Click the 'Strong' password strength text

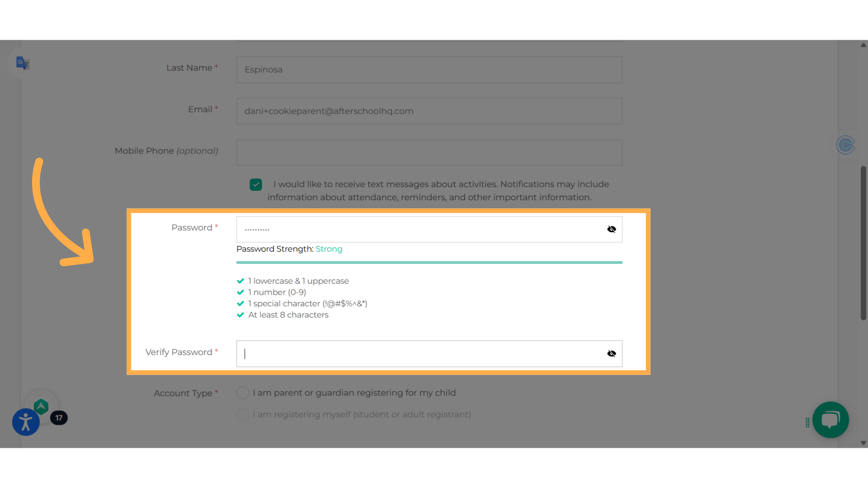[329, 249]
